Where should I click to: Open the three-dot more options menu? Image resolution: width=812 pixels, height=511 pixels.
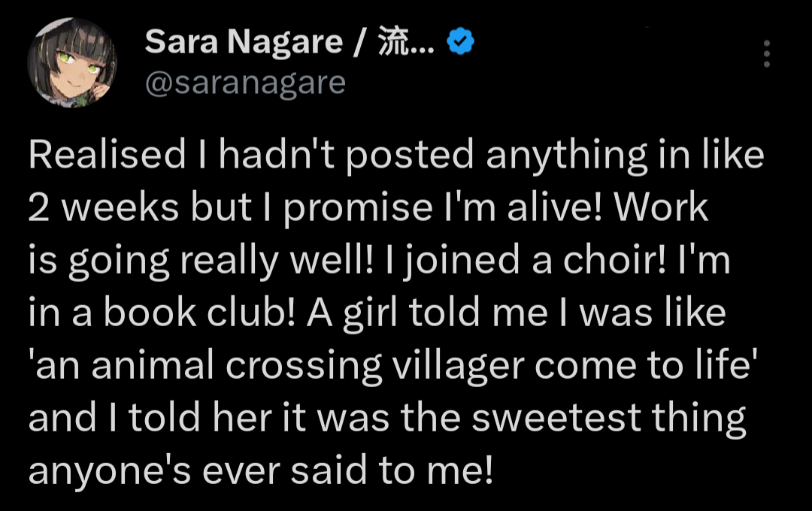[766, 54]
